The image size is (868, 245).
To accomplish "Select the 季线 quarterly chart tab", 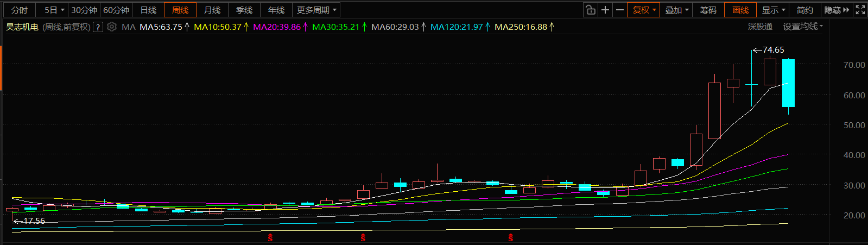I will click(x=244, y=10).
